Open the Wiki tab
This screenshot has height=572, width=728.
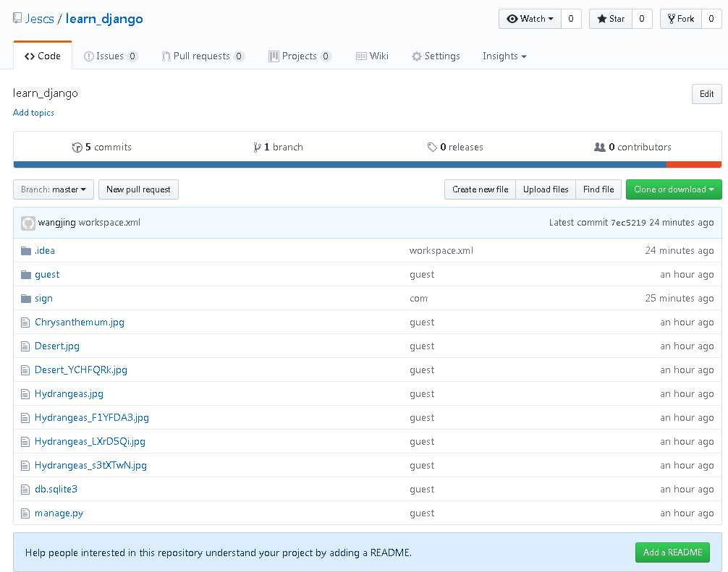372,56
